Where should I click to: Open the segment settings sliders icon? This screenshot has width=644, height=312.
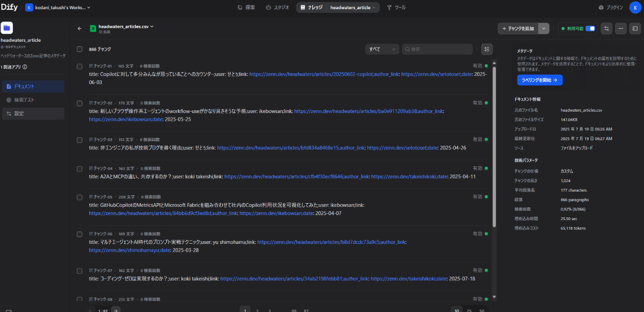(607, 28)
